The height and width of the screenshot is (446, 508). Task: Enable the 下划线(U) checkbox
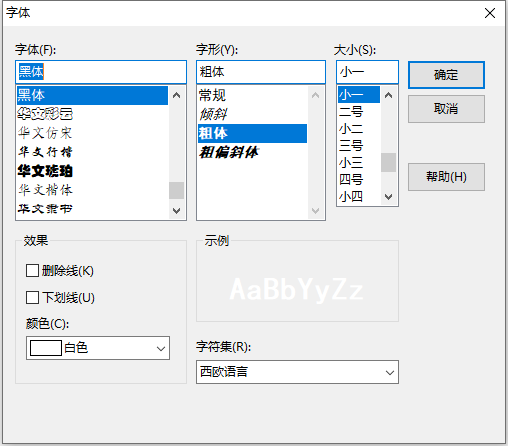[x=32, y=297]
